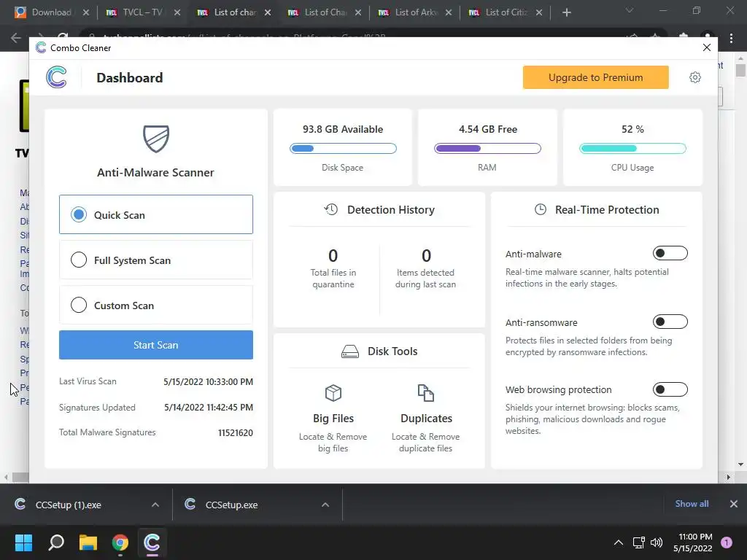Click the network tray icon
The height and width of the screenshot is (560, 747).
(638, 542)
